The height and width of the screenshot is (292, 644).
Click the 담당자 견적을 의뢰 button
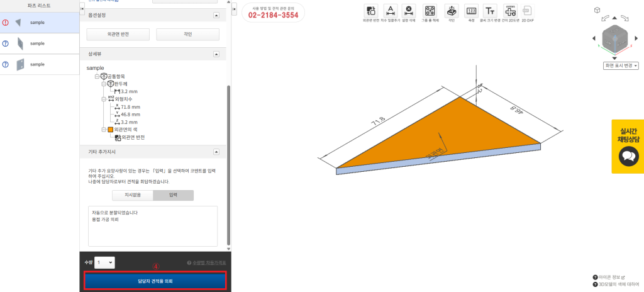[x=154, y=281]
